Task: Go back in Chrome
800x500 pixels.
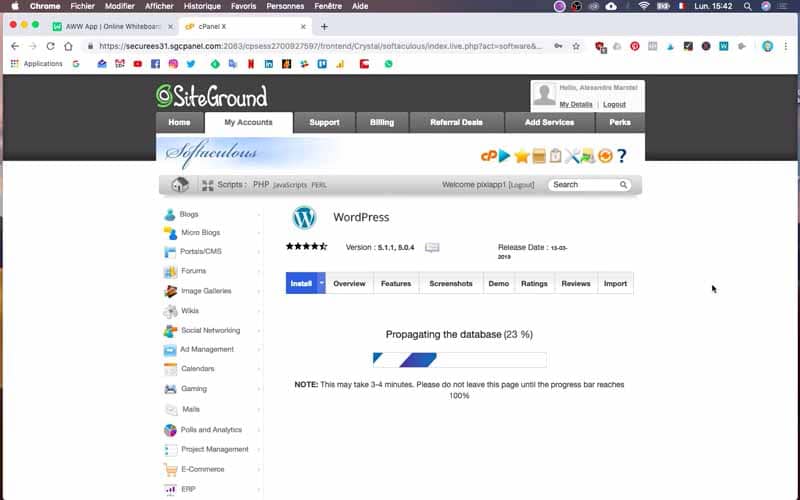Action: [x=15, y=46]
